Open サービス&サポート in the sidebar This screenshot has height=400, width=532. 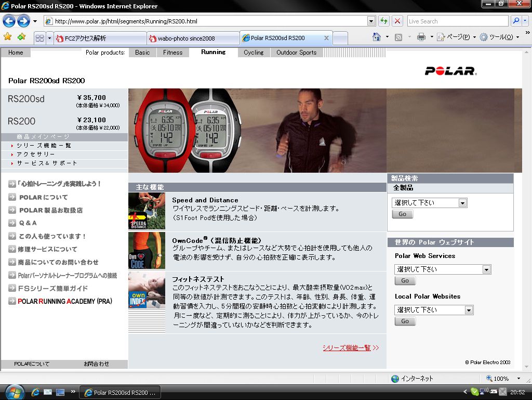point(47,163)
